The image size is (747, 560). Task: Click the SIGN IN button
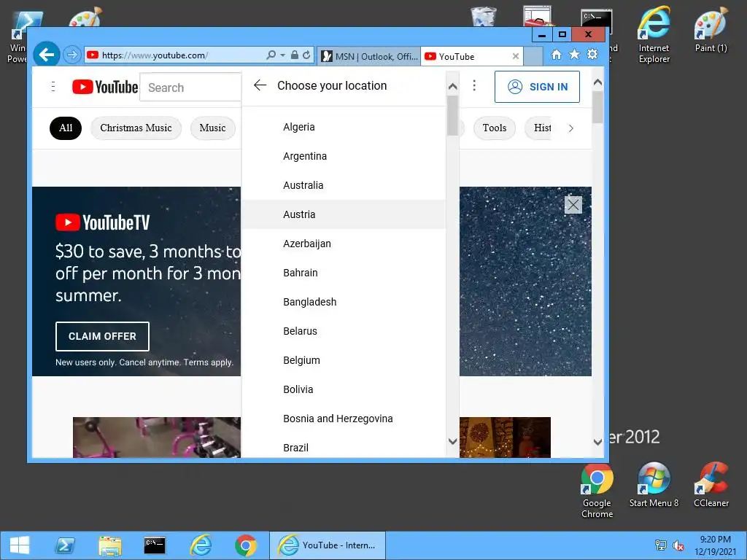pos(537,87)
